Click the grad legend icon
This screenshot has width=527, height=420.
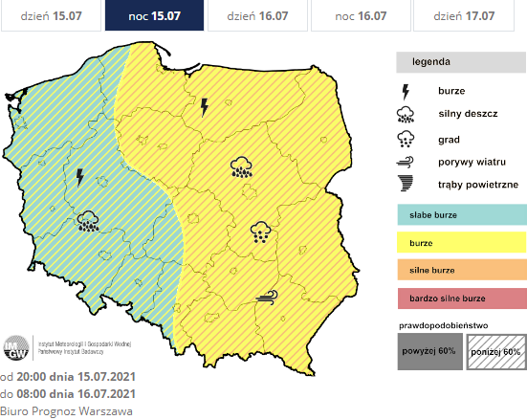point(406,139)
